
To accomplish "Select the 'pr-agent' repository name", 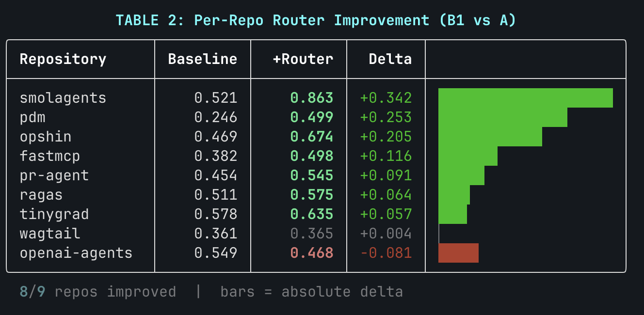I will (54, 175).
